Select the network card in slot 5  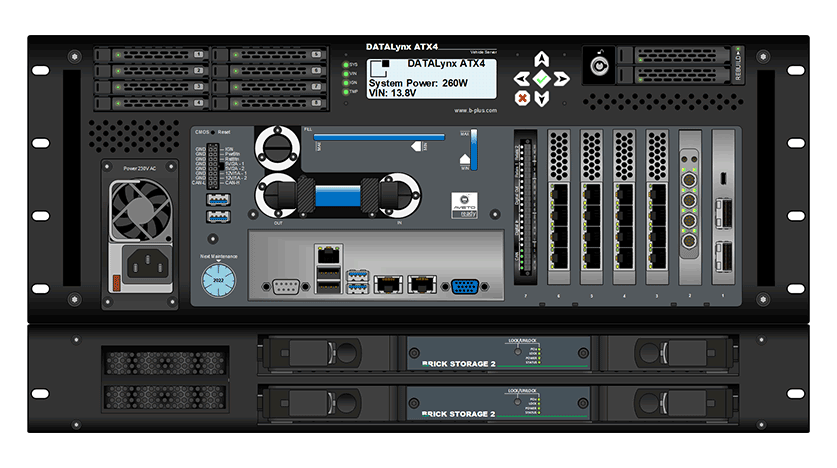591,207
